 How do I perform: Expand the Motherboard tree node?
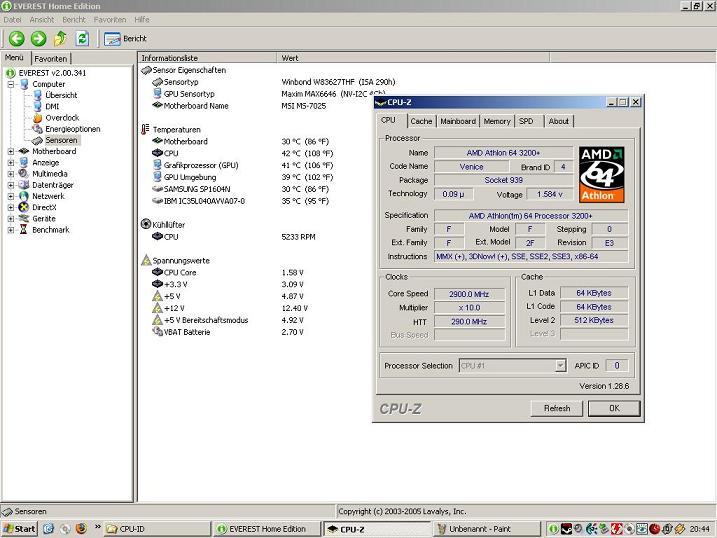tap(11, 151)
